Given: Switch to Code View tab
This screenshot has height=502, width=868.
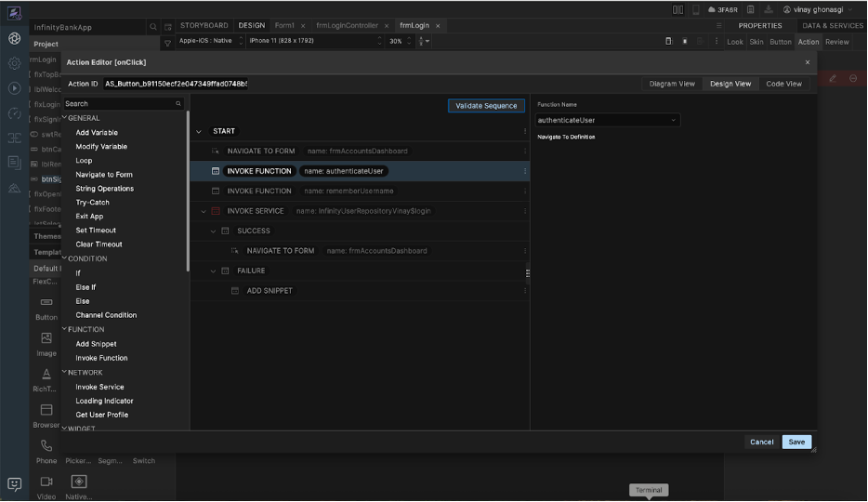Looking at the screenshot, I should (x=783, y=84).
